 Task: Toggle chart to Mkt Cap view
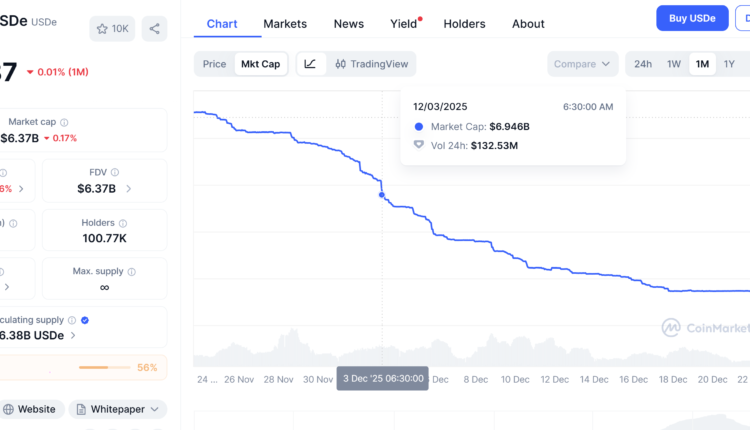pyautogui.click(x=260, y=64)
